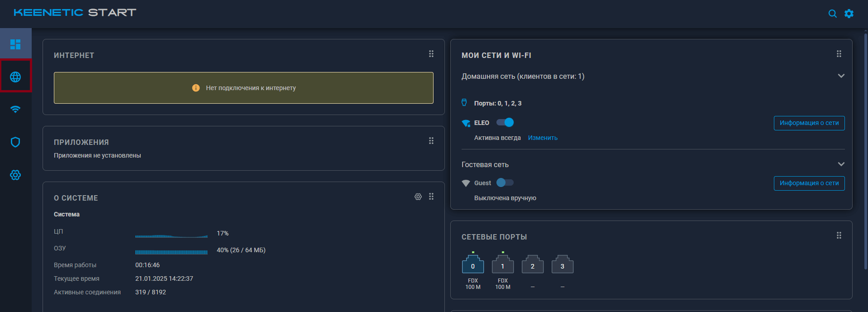Open the security shield sidebar icon
This screenshot has height=312, width=868.
tap(15, 142)
